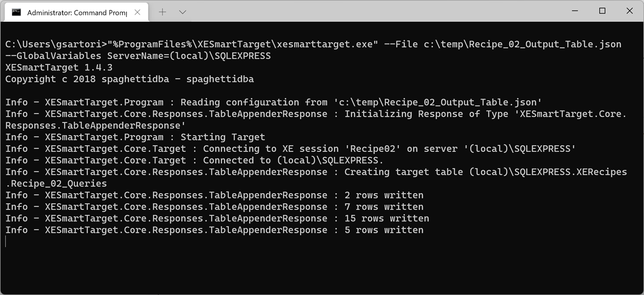Open a new tab with the plus icon
This screenshot has height=295, width=644.
point(162,12)
